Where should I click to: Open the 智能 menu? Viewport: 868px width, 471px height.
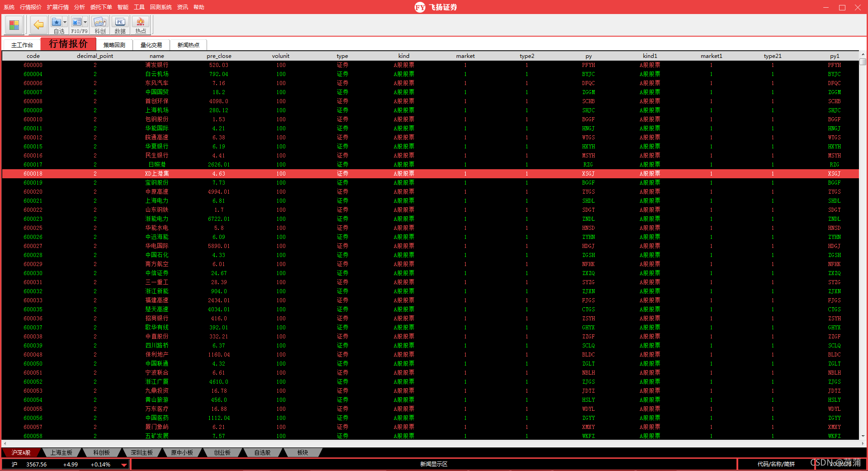click(x=123, y=7)
